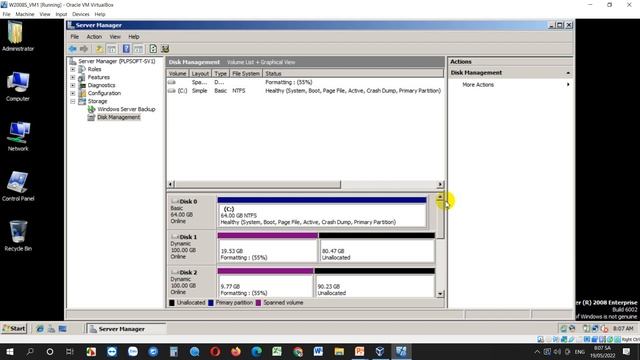Sort by the File System column header
This screenshot has width=640, height=360.
(246, 73)
